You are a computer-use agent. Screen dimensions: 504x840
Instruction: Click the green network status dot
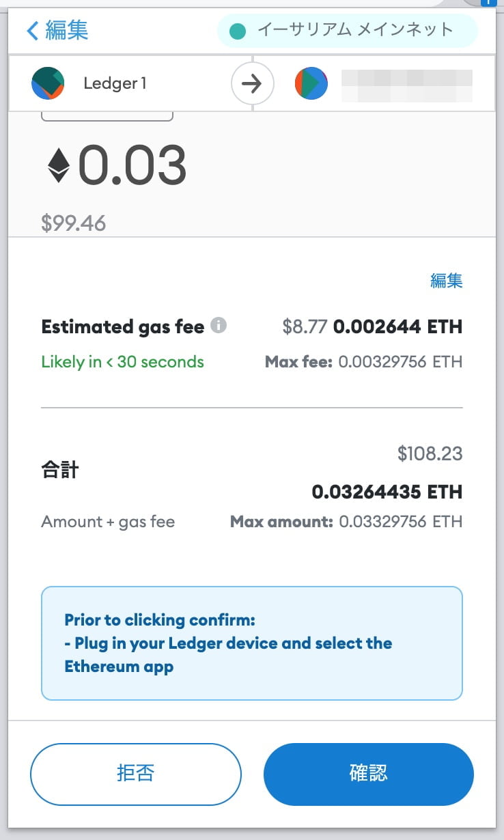click(238, 31)
